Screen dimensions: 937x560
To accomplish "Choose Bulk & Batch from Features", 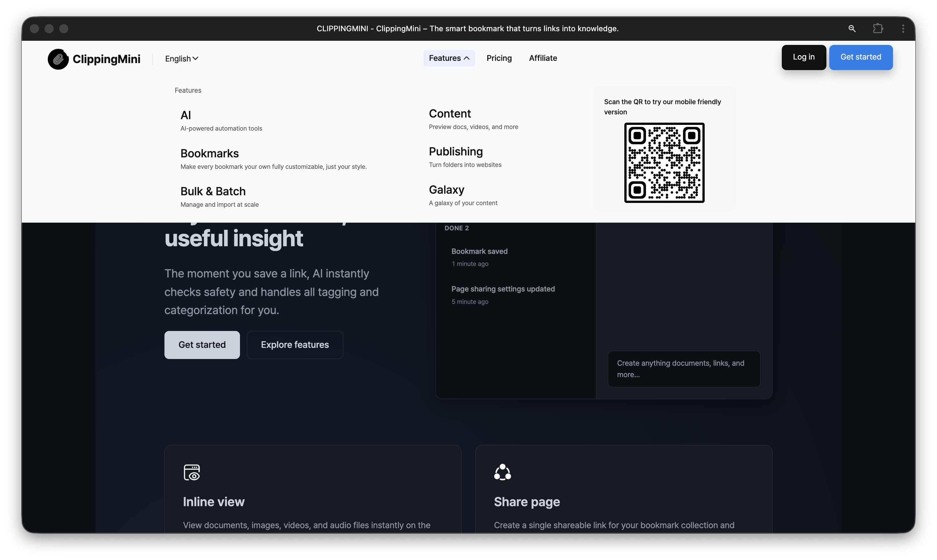I will [213, 191].
